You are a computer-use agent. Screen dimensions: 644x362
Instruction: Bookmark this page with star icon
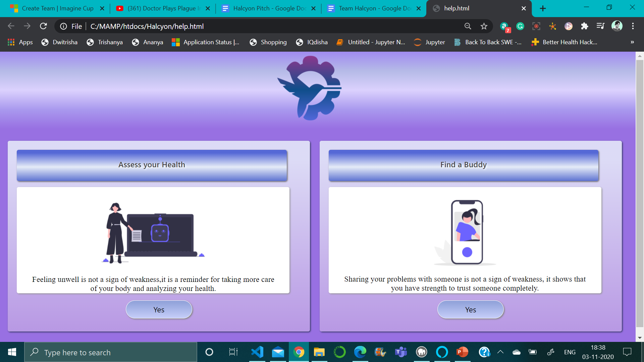[x=484, y=26]
